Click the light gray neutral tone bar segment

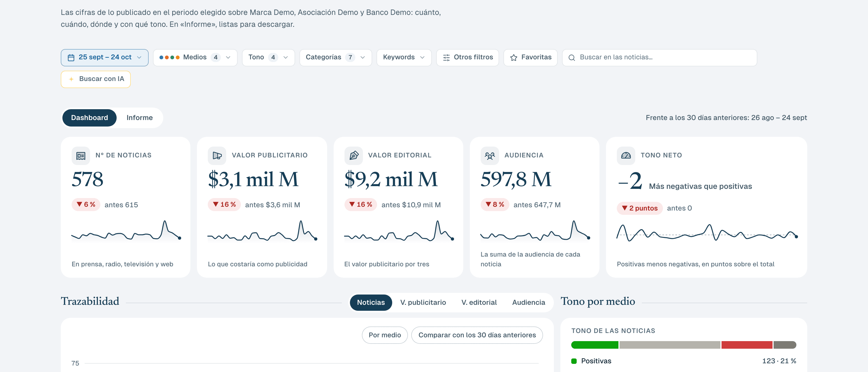(x=669, y=345)
